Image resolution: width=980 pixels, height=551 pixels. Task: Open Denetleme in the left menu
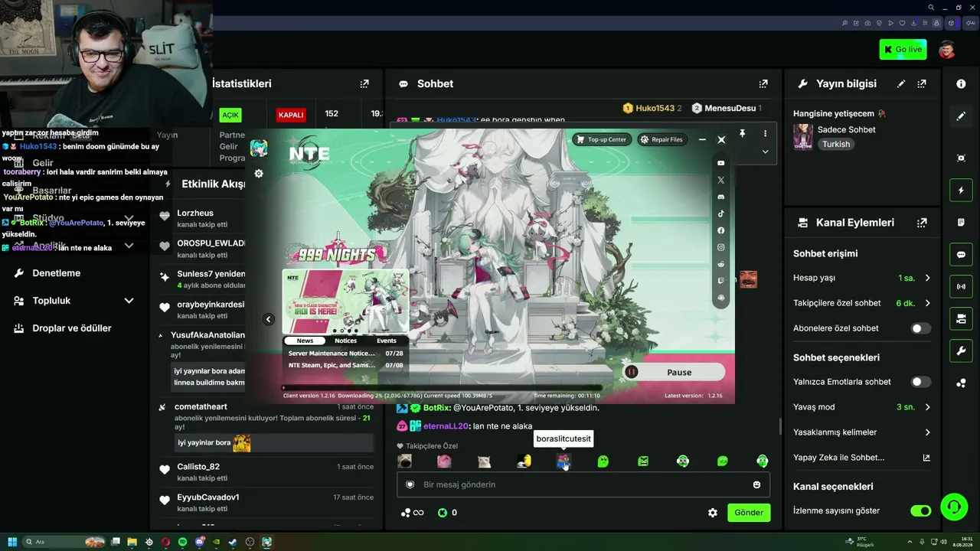(56, 273)
